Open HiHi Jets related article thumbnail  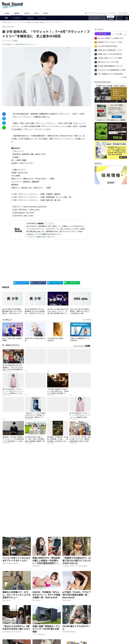point(80,298)
